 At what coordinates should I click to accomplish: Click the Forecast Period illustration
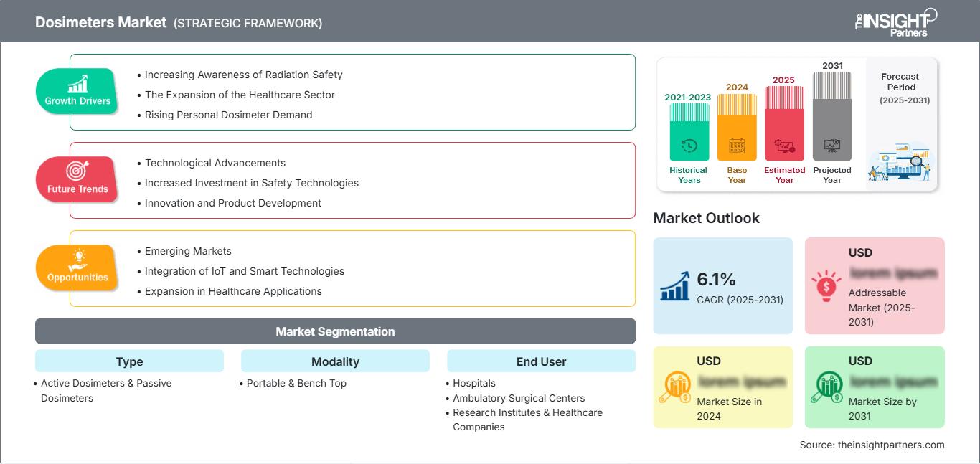tap(900, 163)
